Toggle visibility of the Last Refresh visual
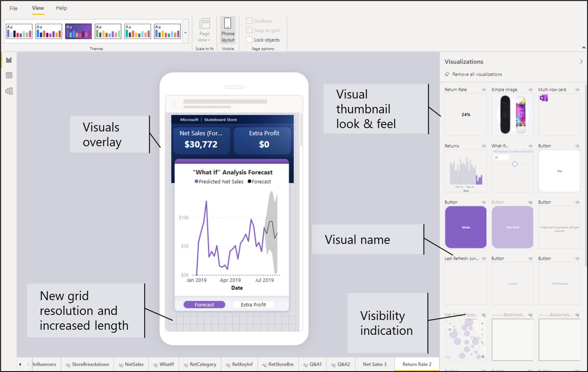Viewport: 588px width, 372px height. (484, 259)
